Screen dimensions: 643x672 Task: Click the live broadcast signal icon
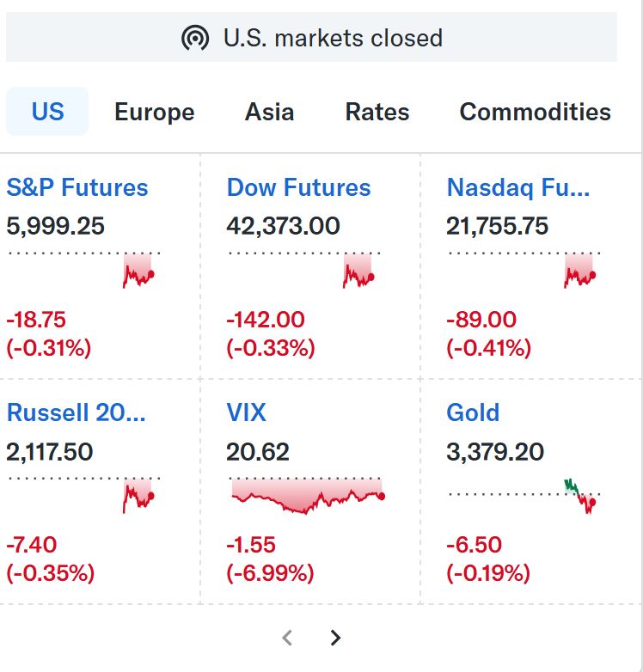pos(195,38)
